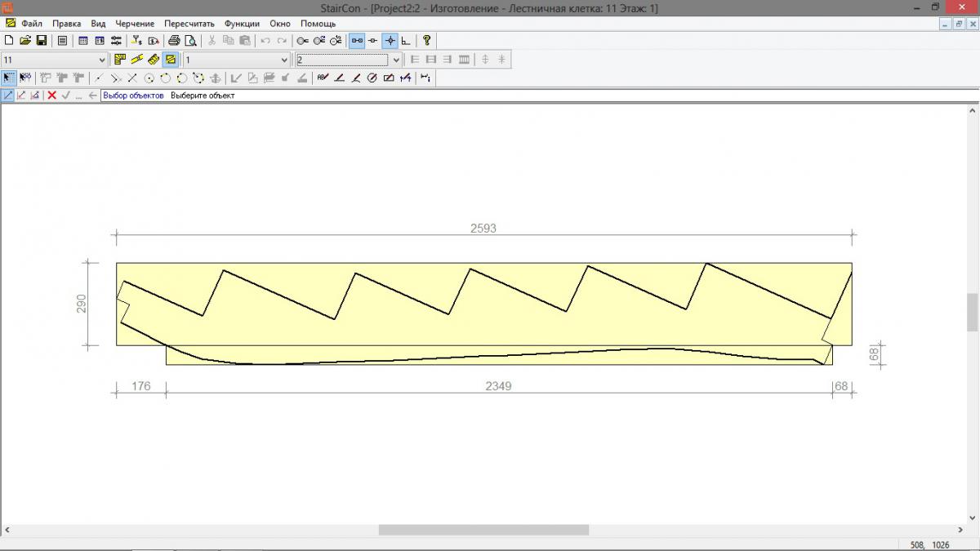Select the object selection arrow tool
Screen dimensions: 980x551
(x=8, y=78)
